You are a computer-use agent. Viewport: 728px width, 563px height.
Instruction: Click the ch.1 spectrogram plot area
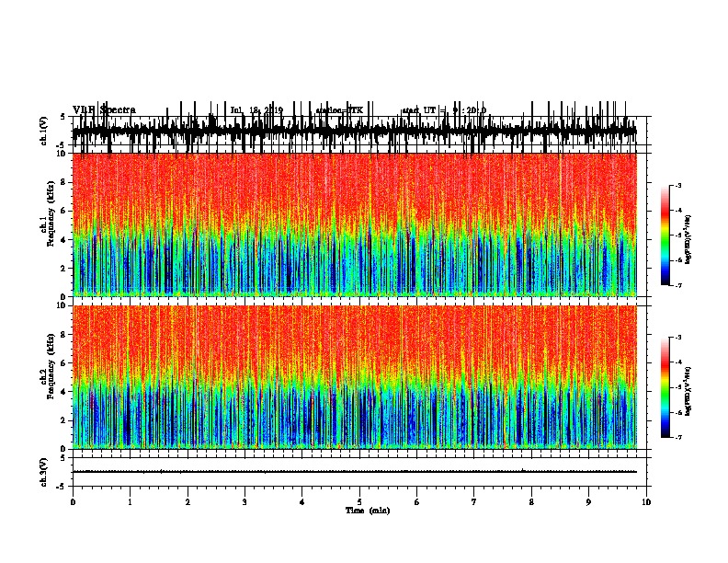354,224
